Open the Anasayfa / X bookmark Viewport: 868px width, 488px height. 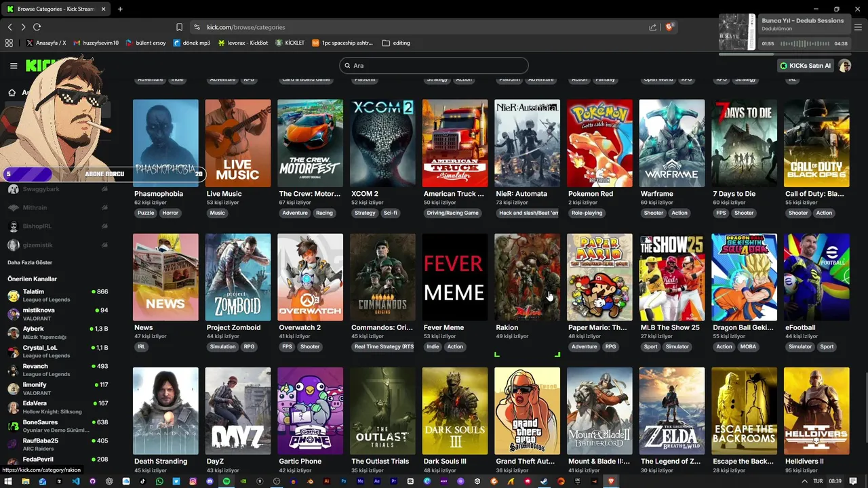point(46,43)
